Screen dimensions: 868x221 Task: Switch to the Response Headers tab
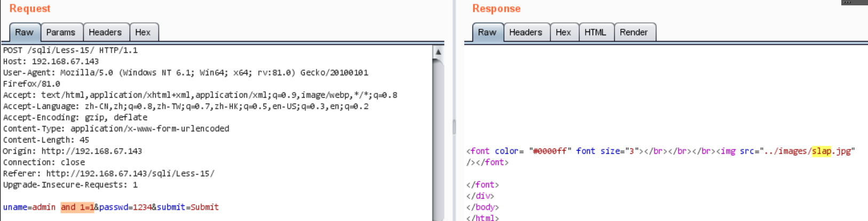tap(526, 32)
